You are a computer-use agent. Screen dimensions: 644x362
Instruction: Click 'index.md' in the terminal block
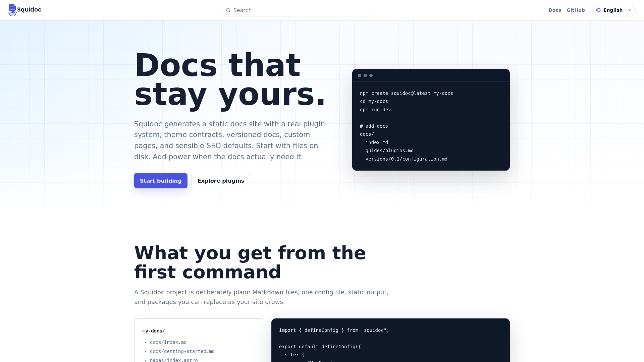point(377,142)
